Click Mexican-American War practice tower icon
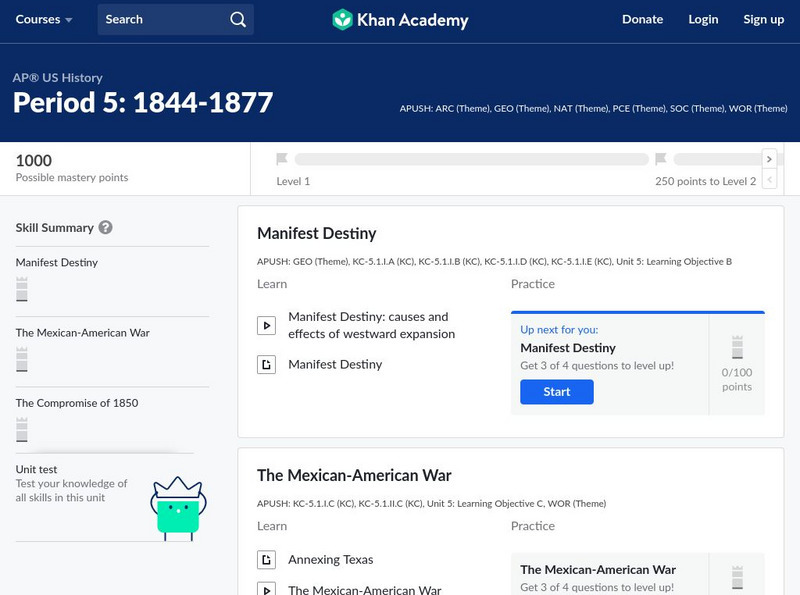Image resolution: width=800 pixels, height=595 pixels. tap(737, 578)
